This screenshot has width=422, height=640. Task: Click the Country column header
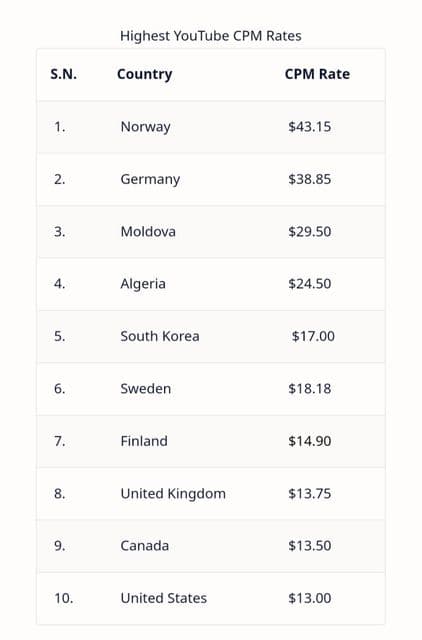(144, 75)
